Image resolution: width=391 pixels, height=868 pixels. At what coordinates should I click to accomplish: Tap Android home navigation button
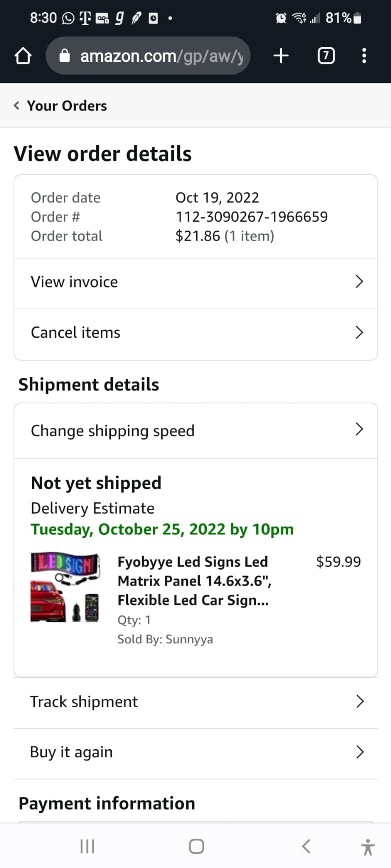tap(197, 846)
